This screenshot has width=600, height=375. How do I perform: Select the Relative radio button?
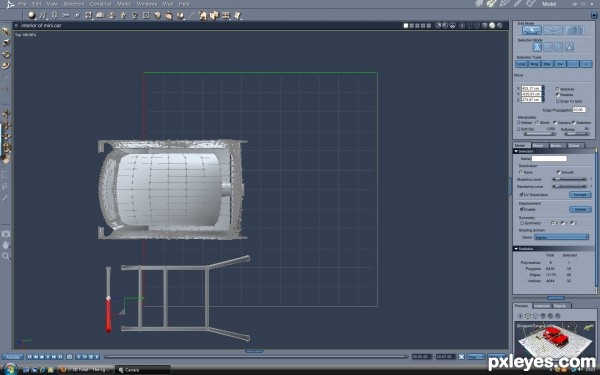[558, 95]
